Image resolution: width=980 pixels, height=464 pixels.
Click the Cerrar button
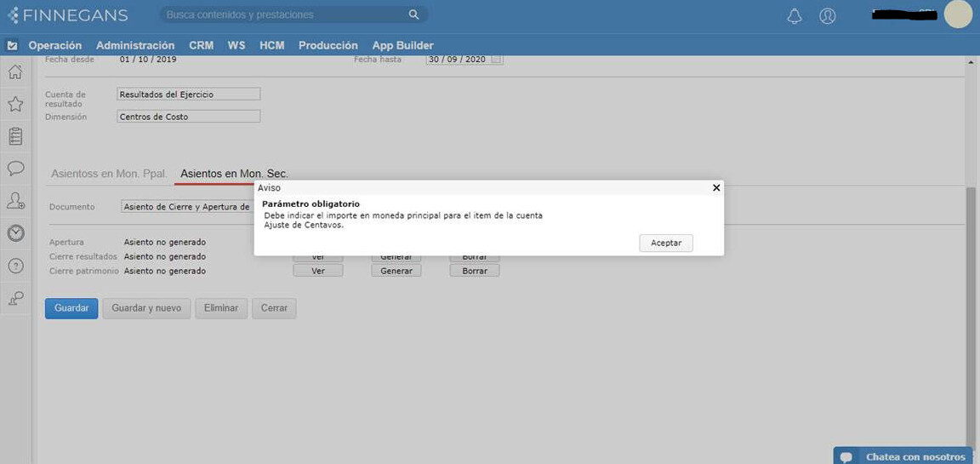point(275,308)
